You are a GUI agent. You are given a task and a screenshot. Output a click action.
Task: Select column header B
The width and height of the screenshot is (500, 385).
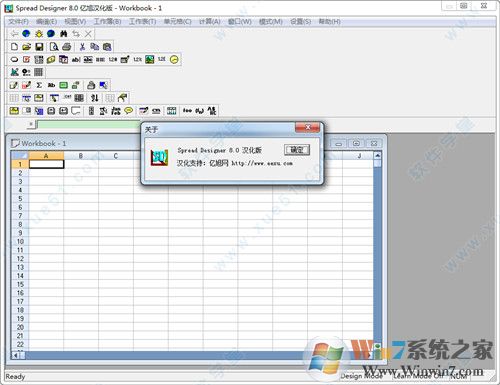tap(81, 156)
